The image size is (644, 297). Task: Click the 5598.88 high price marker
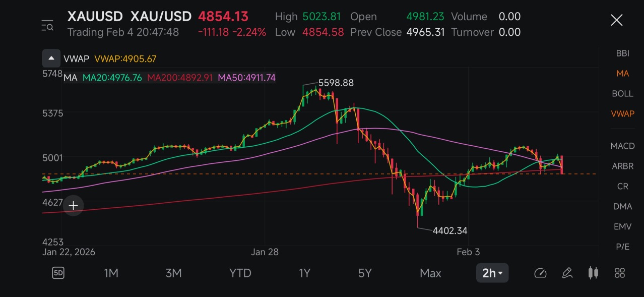(x=336, y=83)
